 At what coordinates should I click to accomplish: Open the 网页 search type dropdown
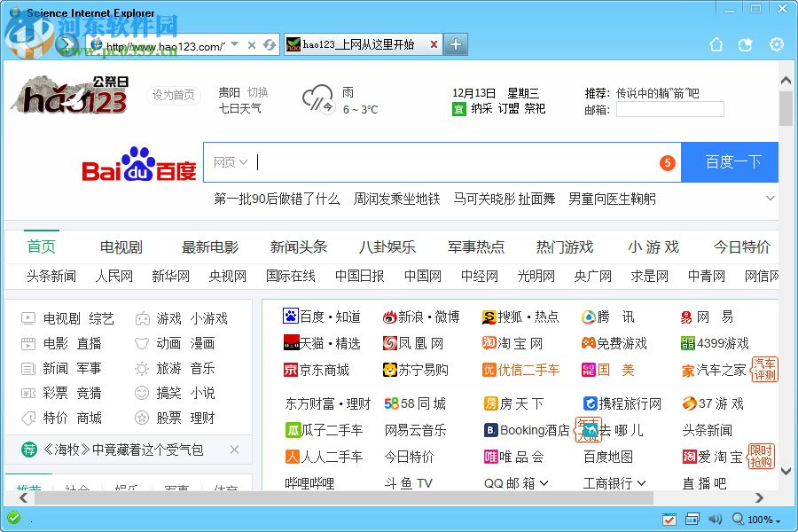pos(229,162)
